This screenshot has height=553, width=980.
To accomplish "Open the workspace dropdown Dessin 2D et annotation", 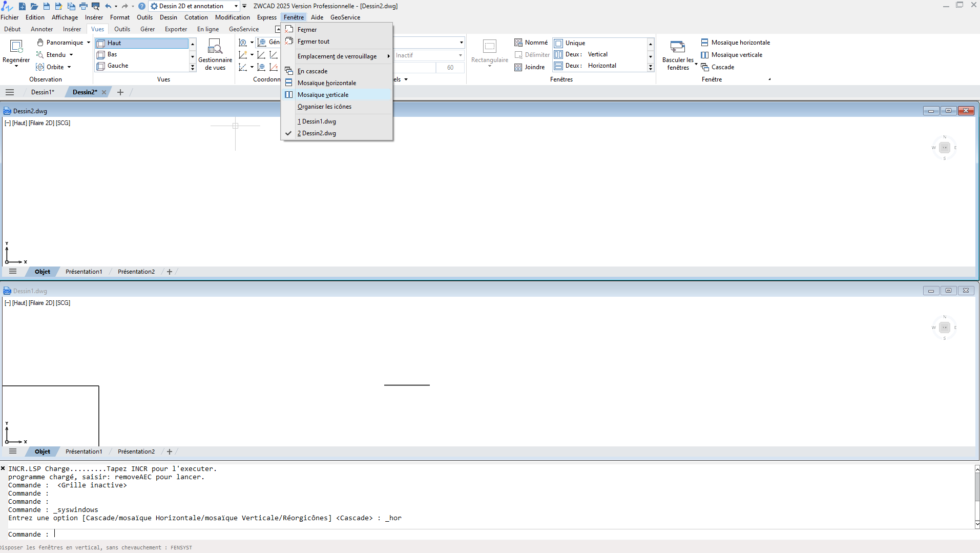I will click(194, 6).
